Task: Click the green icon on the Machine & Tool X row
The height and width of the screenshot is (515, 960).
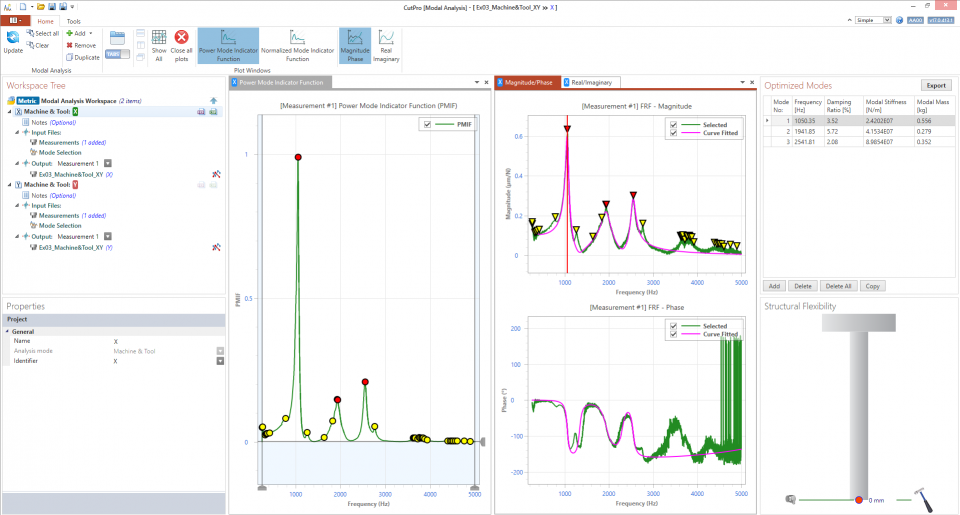Action: (213, 111)
